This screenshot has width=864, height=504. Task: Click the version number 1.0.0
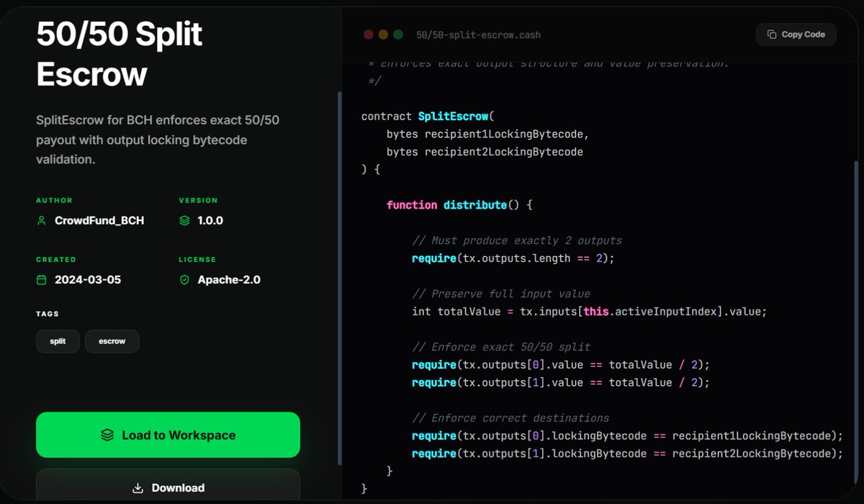click(210, 221)
